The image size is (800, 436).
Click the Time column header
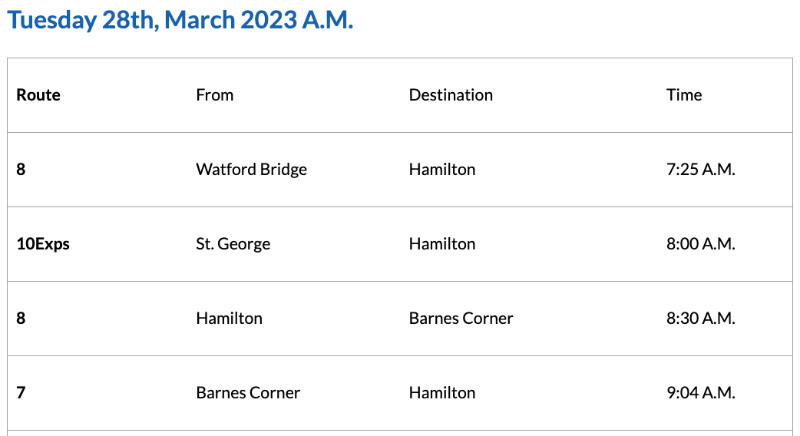(x=684, y=95)
